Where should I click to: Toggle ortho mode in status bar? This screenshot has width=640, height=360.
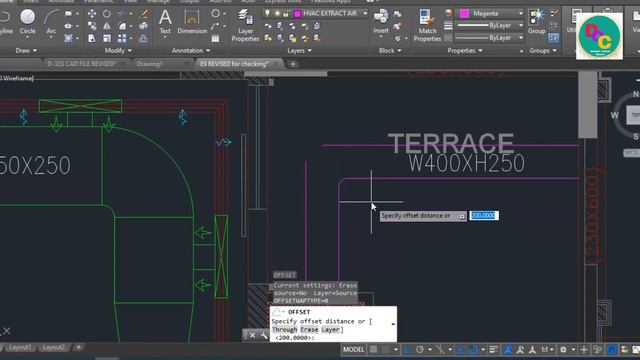click(x=407, y=350)
